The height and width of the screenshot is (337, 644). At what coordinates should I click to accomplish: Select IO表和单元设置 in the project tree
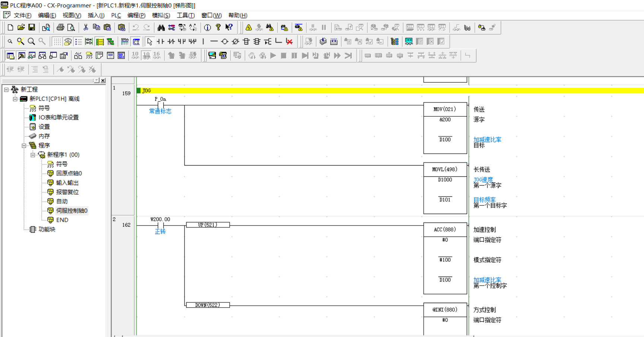point(58,117)
